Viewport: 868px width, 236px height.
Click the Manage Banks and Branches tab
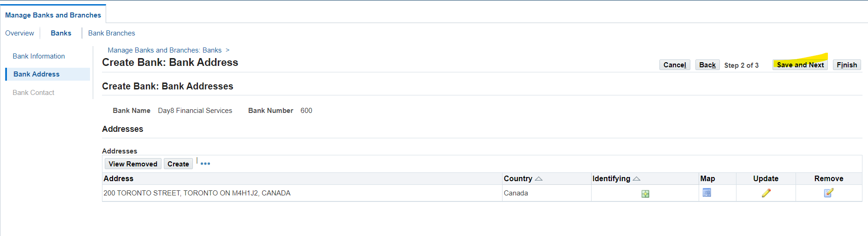[x=53, y=15]
